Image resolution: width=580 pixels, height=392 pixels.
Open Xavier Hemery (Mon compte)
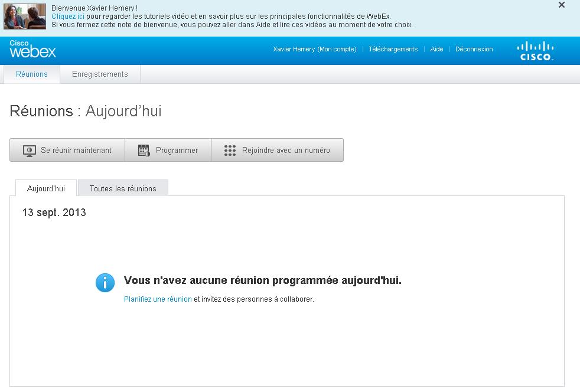pos(315,50)
